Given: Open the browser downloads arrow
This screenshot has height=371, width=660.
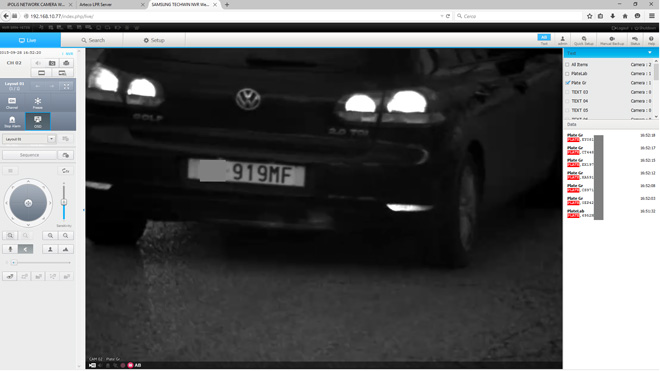Looking at the screenshot, I should coord(613,16).
